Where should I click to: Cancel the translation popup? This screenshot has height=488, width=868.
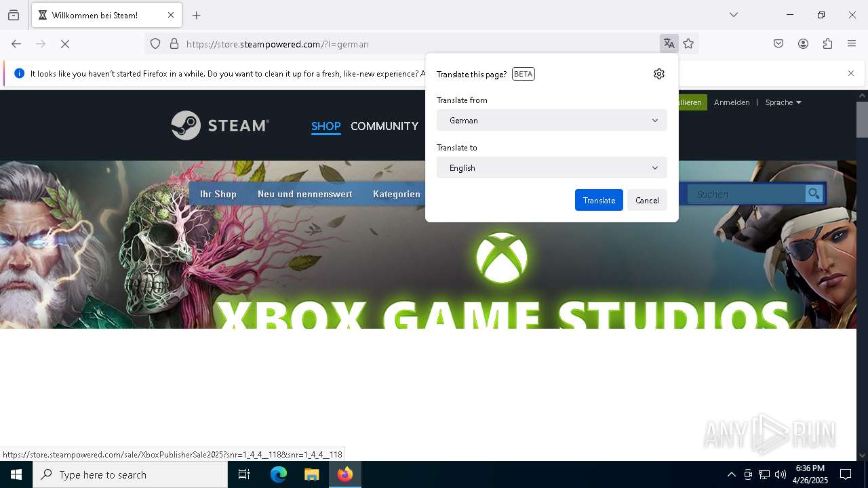pyautogui.click(x=647, y=200)
